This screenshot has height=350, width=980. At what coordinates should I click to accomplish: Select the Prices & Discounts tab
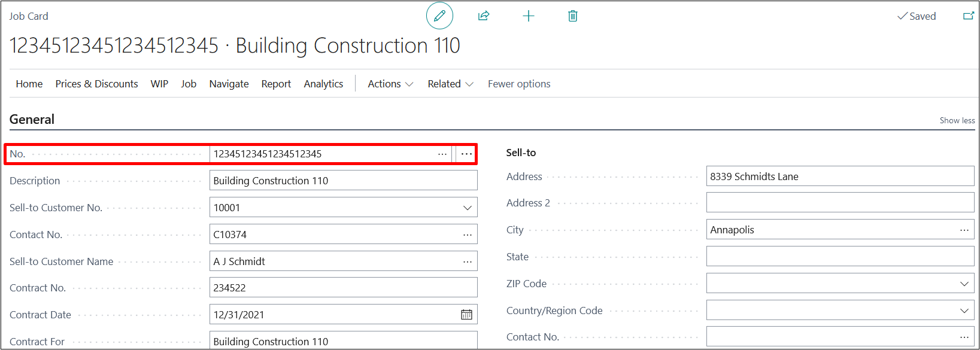(x=96, y=84)
